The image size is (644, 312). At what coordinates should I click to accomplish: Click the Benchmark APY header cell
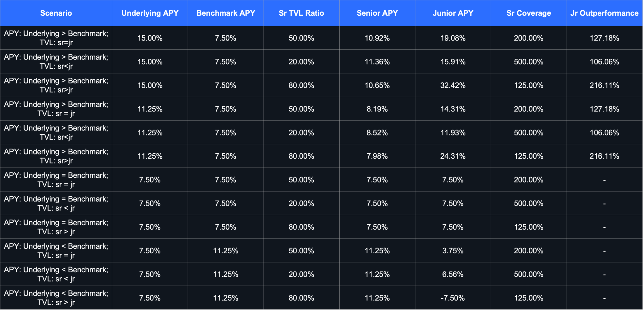coord(226,13)
